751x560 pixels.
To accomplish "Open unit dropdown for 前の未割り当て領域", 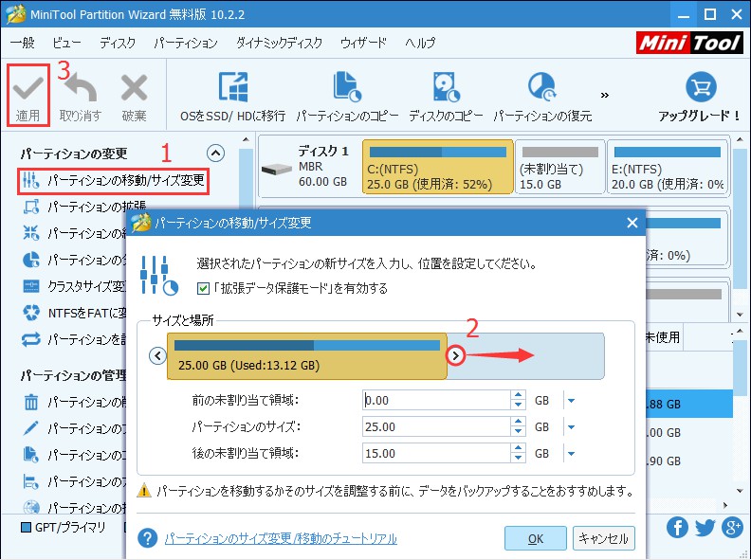I will [x=571, y=401].
